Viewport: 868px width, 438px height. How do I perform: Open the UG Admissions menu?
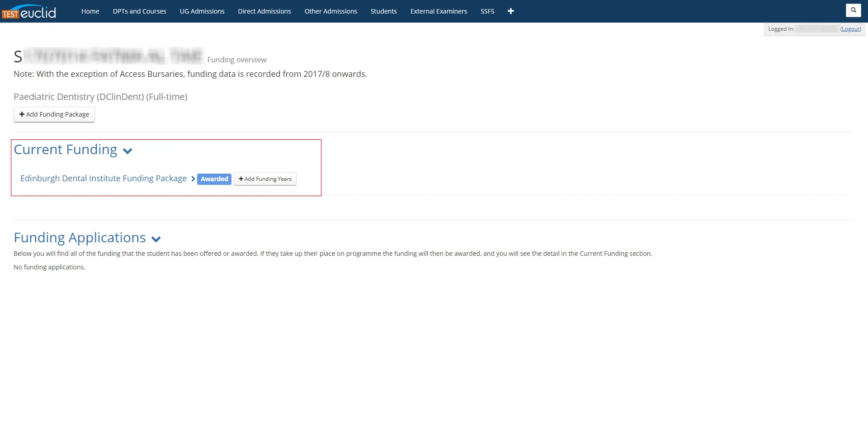tap(202, 11)
